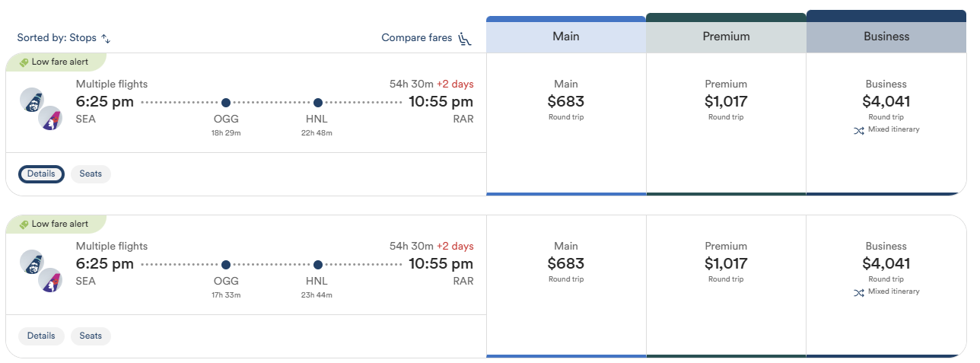Click the second flight's mixed itinerary shuffle icon
This screenshot has width=980, height=363.
pyautogui.click(x=859, y=292)
